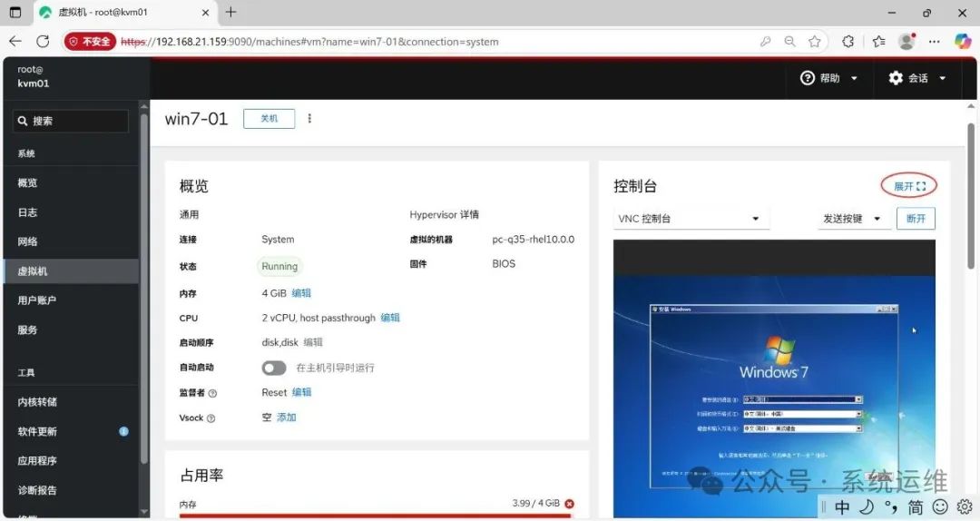
Task: Click 添加 to add Vsock
Action: coord(286,418)
